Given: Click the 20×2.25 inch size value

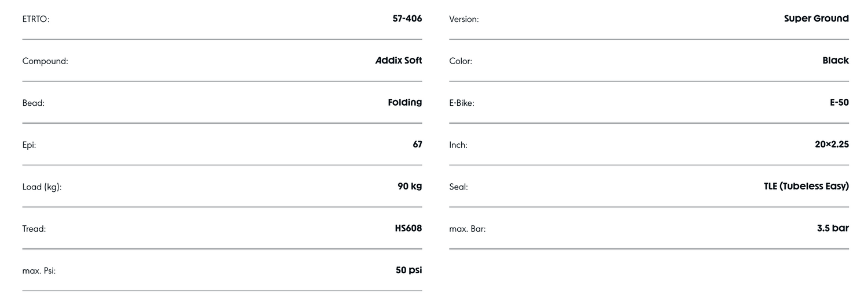Looking at the screenshot, I should click(832, 144).
